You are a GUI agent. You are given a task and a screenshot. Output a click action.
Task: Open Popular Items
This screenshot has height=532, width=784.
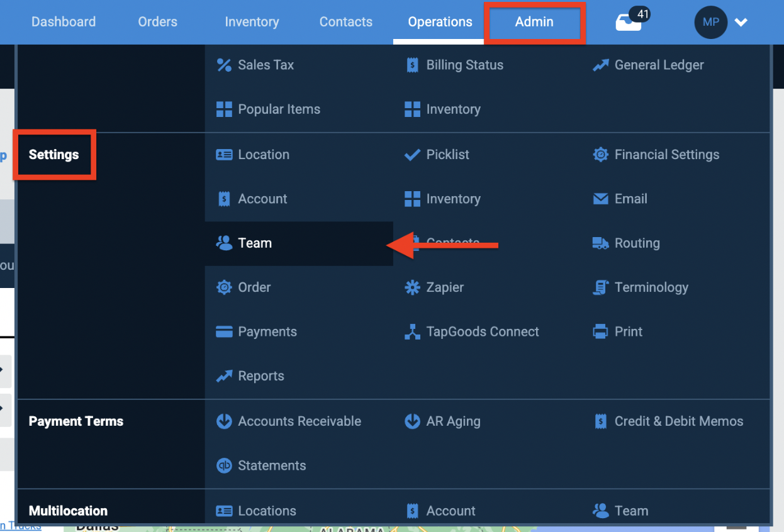pyautogui.click(x=279, y=109)
